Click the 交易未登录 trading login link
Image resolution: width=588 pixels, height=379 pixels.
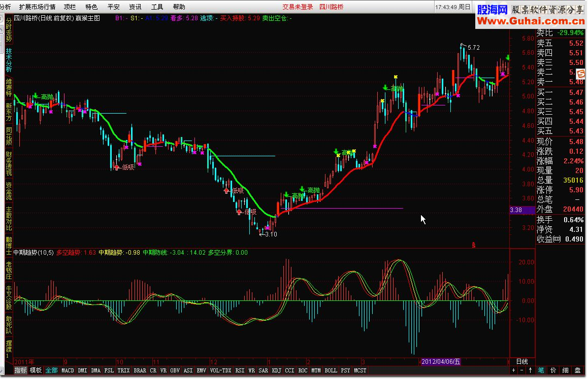[298, 7]
